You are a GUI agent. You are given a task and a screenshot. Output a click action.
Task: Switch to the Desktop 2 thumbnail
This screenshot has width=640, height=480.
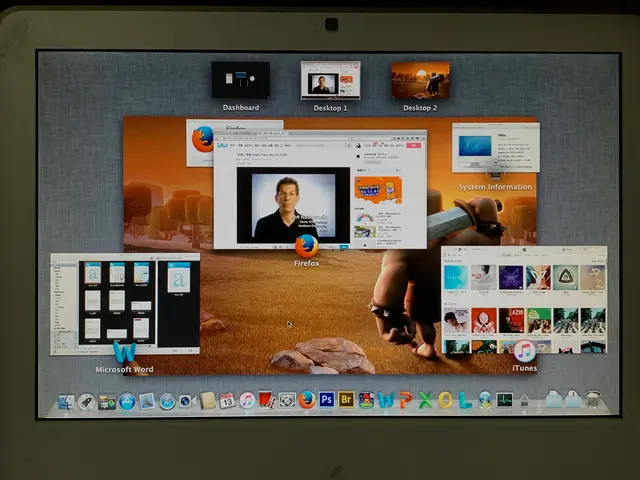[x=420, y=80]
